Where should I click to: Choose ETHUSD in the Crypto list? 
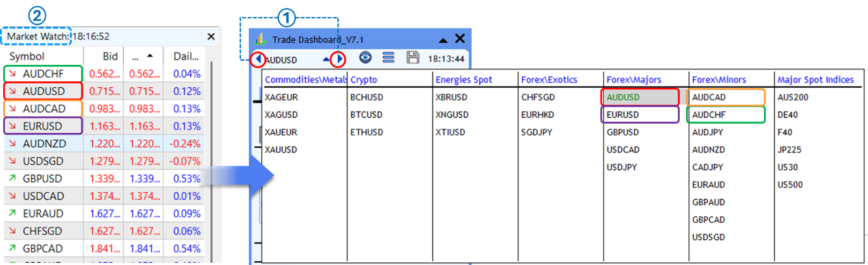click(x=367, y=132)
